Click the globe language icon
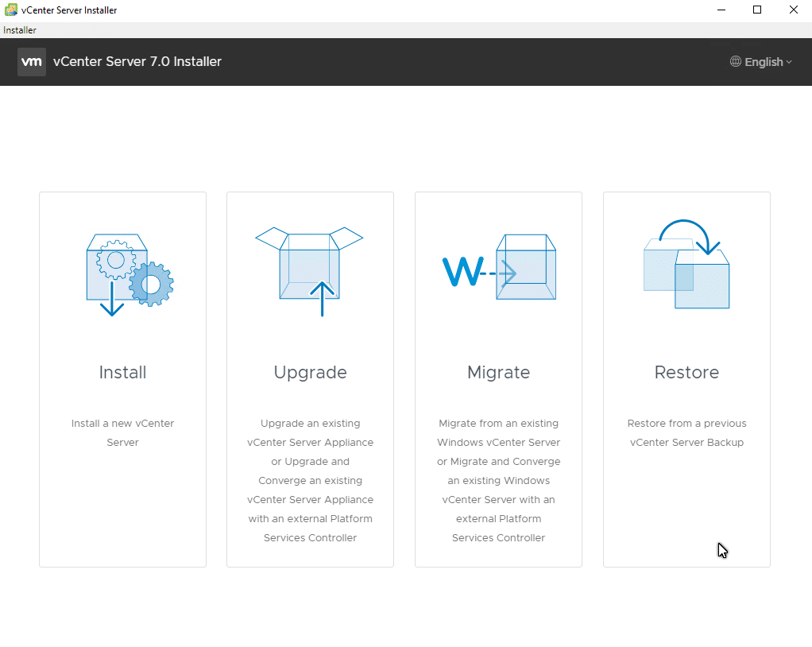Viewport: 812px width, 647px height. (736, 62)
